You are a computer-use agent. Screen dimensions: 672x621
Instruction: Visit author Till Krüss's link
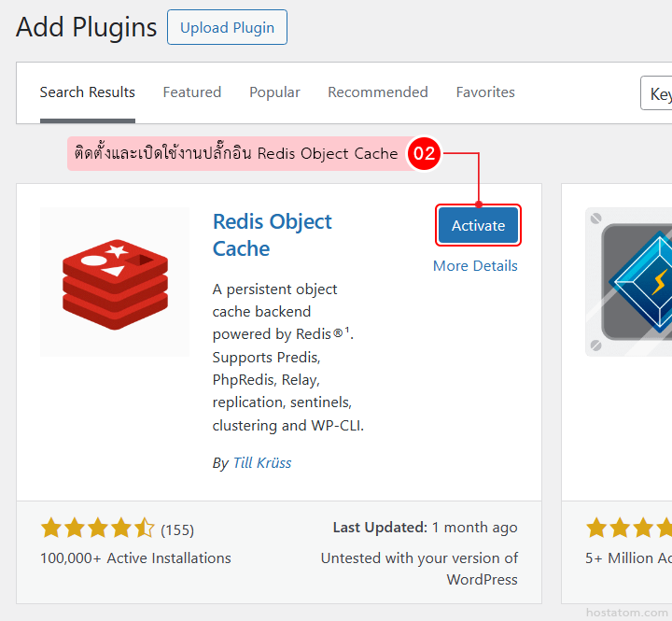tap(262, 462)
